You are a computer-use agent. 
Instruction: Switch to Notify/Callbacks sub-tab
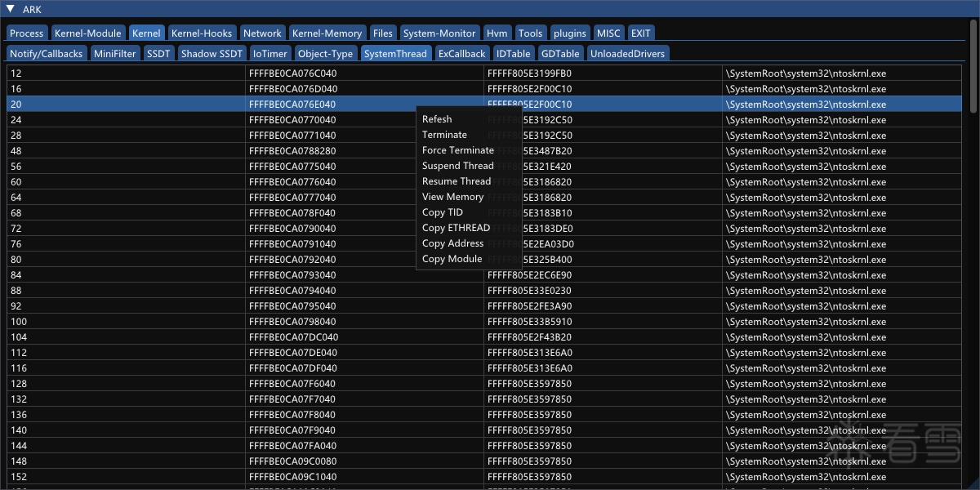47,53
